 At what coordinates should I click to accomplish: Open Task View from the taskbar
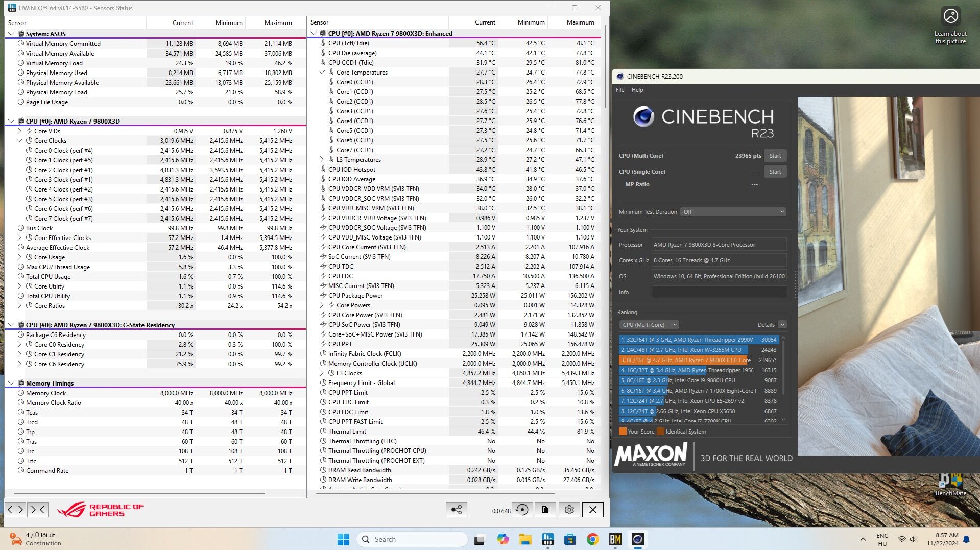tap(479, 539)
